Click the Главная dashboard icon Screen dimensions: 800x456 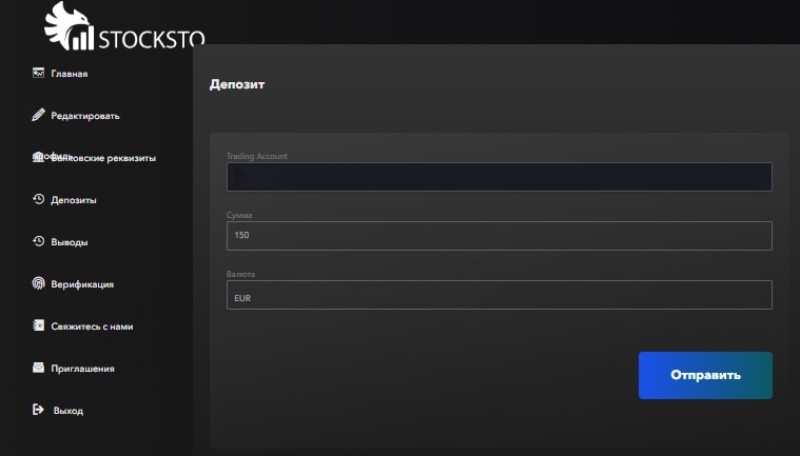pos(38,73)
